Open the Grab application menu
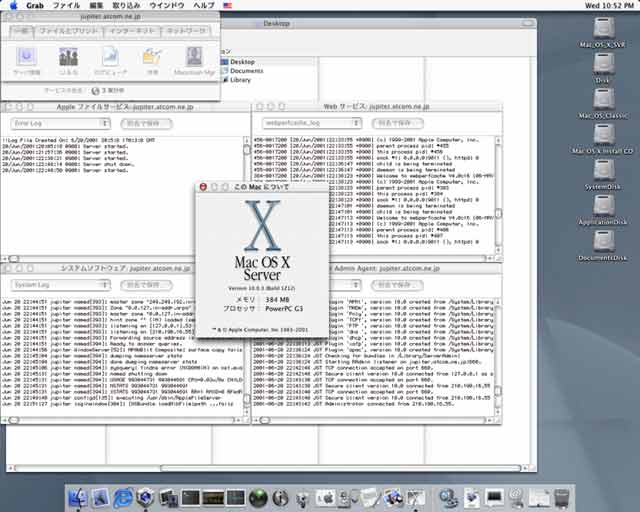The height and width of the screenshot is (512, 640). 35,5
